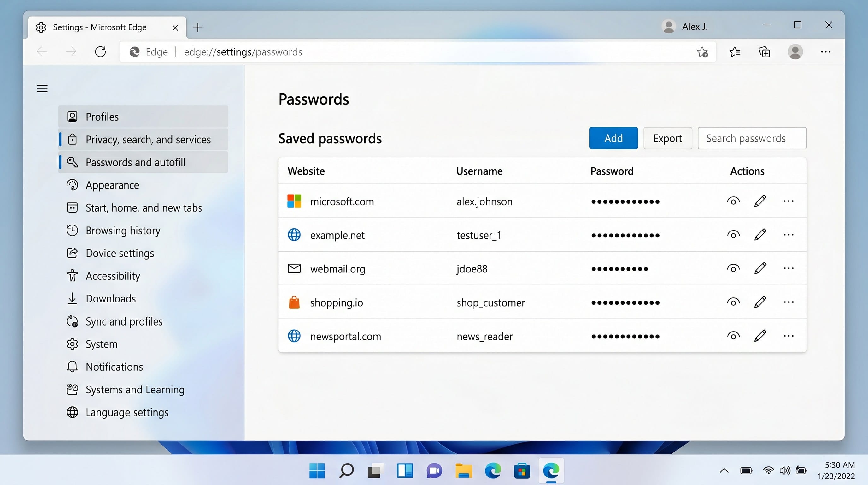Open more actions for microsoft.com row
Viewport: 868px width, 485px height.
pyautogui.click(x=789, y=201)
